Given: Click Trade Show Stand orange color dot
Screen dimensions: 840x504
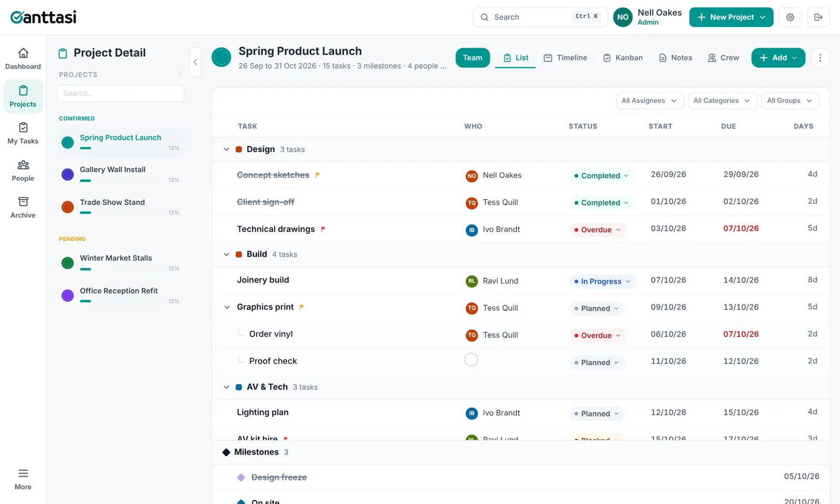Looking at the screenshot, I should coord(68,207).
